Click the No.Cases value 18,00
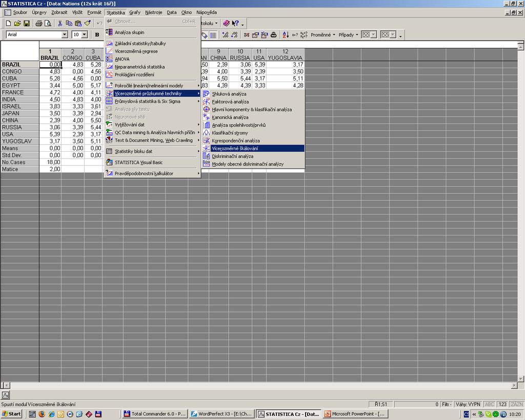Viewport: 525px width, 420px height. pyautogui.click(x=50, y=162)
